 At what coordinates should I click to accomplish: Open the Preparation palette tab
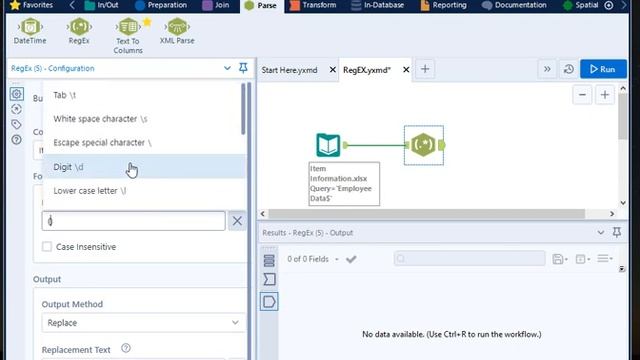[x=161, y=5]
